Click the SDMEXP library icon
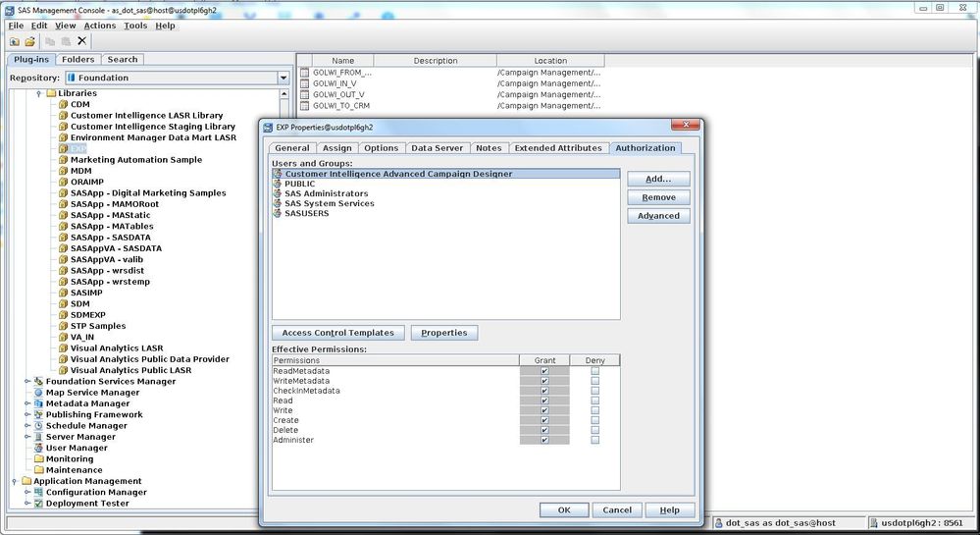Image resolution: width=980 pixels, height=535 pixels. tap(63, 315)
